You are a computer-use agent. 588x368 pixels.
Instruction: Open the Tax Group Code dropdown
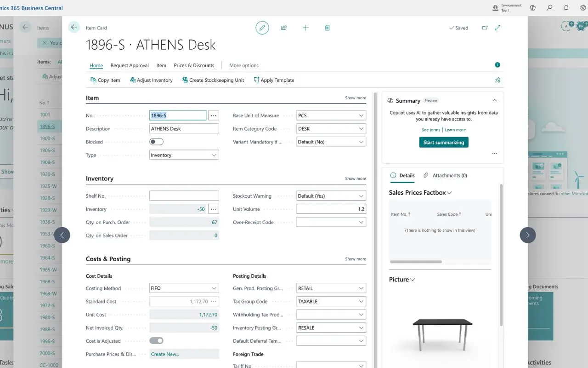point(331,302)
